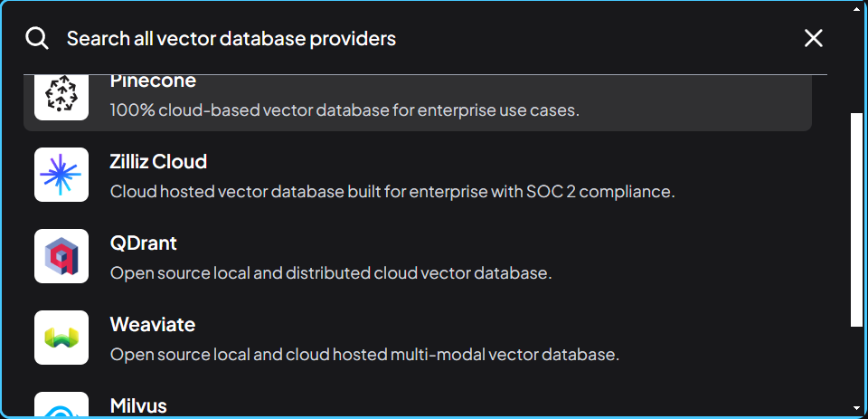Clear search with the X icon
The width and height of the screenshot is (868, 419).
click(814, 38)
